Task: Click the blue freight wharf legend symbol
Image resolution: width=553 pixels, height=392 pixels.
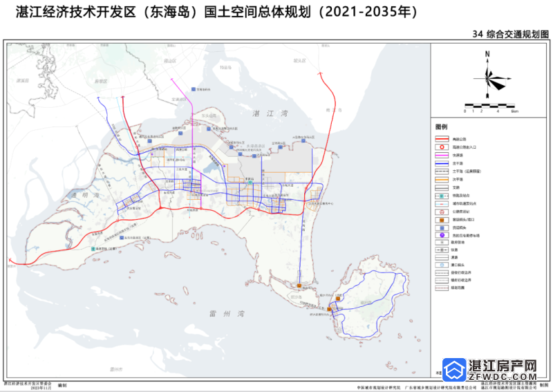Action: pyautogui.click(x=442, y=227)
